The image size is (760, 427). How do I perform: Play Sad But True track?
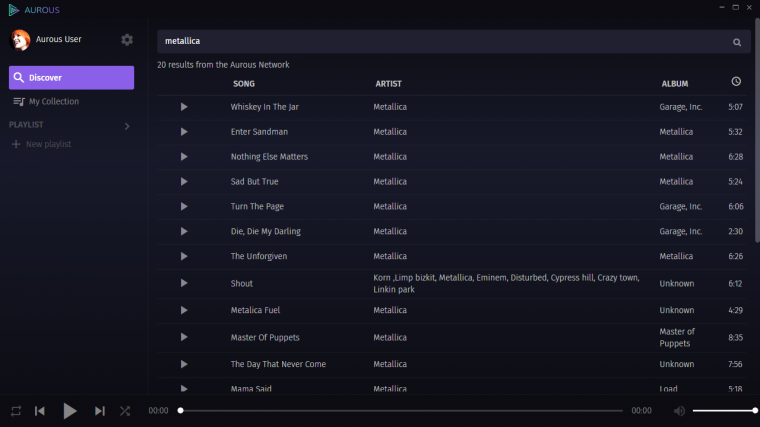(x=184, y=181)
